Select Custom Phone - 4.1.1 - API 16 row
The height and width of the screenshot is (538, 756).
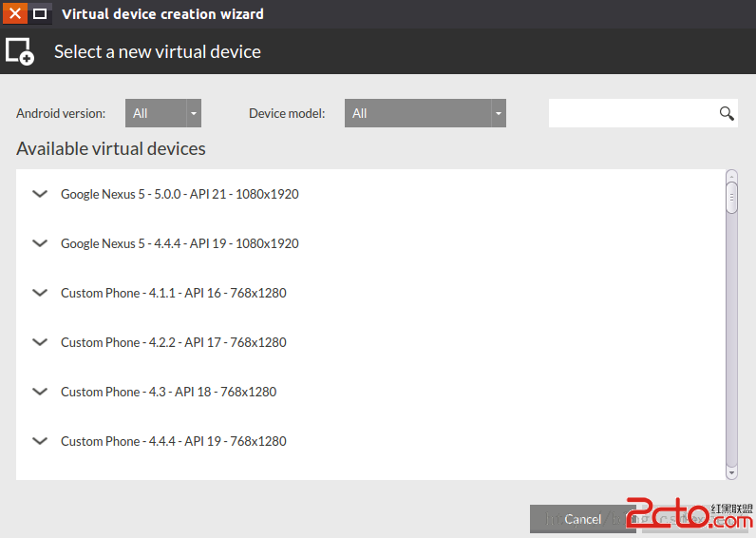(370, 293)
